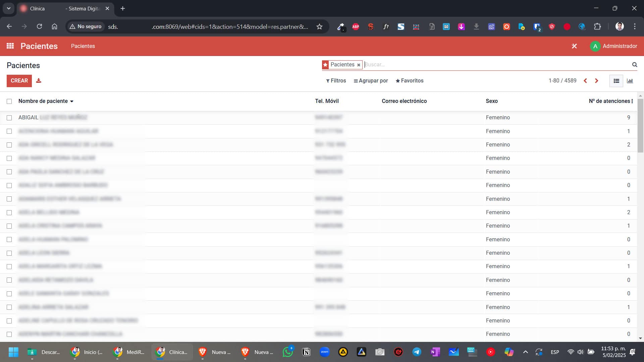Open the Administrador user menu
The width and height of the screenshot is (644, 362).
point(613,46)
